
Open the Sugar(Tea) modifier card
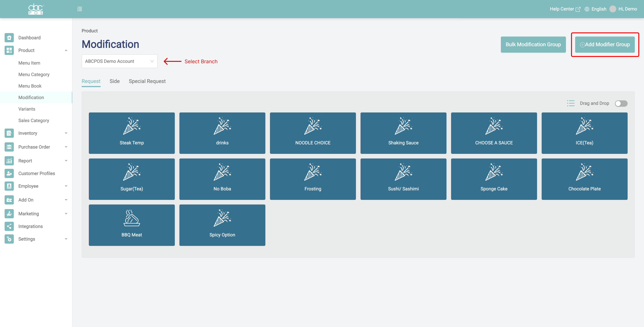click(132, 179)
